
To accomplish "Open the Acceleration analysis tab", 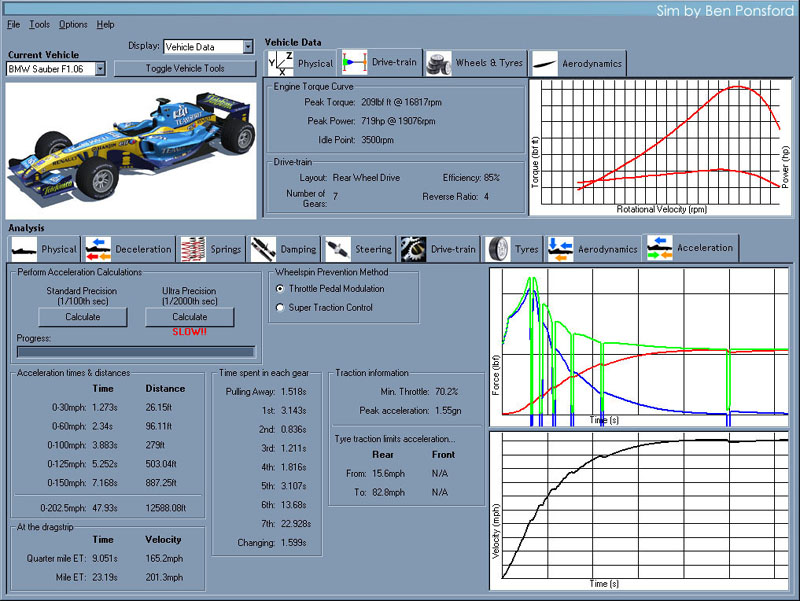I will coord(691,248).
